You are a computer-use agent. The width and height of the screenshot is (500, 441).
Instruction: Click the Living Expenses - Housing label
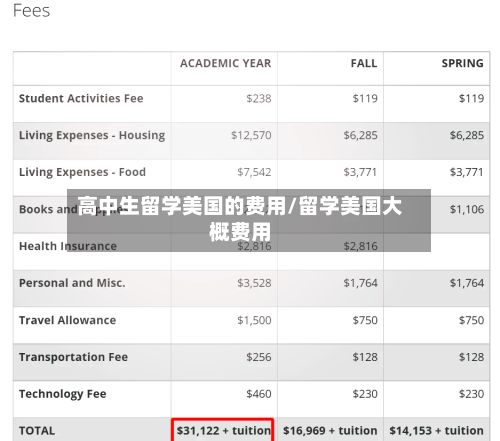point(92,136)
